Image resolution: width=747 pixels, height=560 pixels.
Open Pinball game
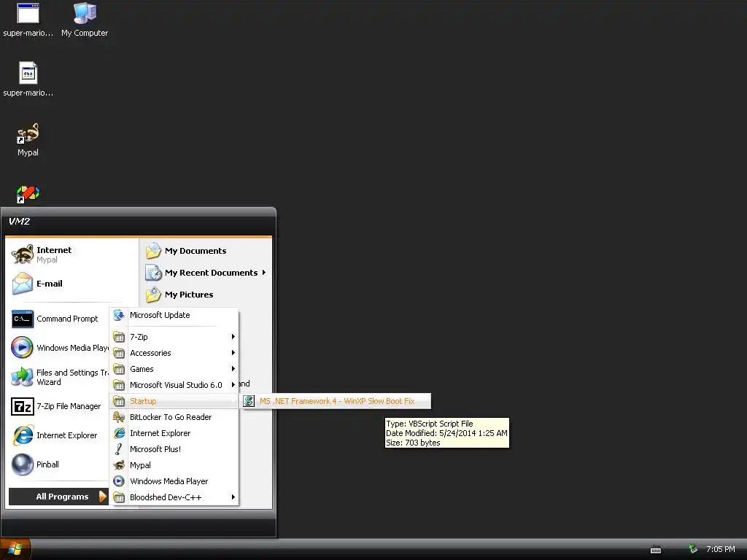[x=60, y=464]
